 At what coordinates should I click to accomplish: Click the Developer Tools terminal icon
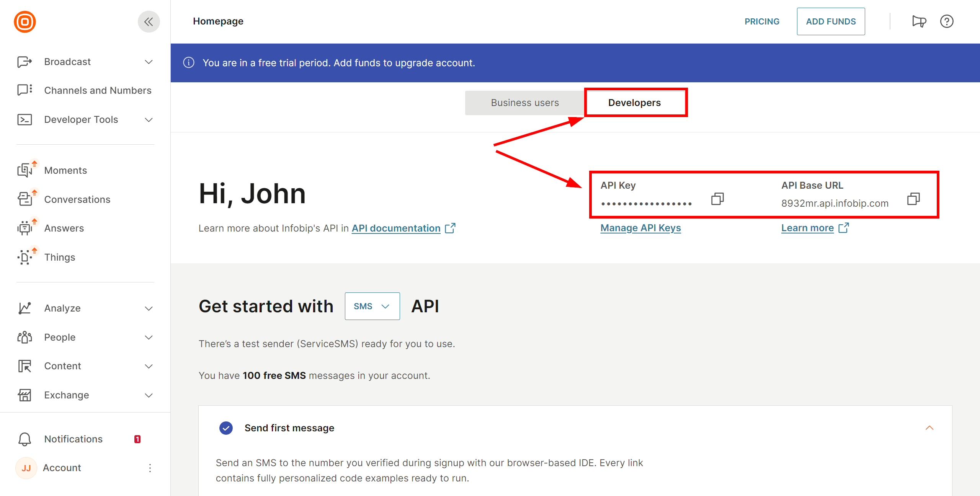point(24,119)
